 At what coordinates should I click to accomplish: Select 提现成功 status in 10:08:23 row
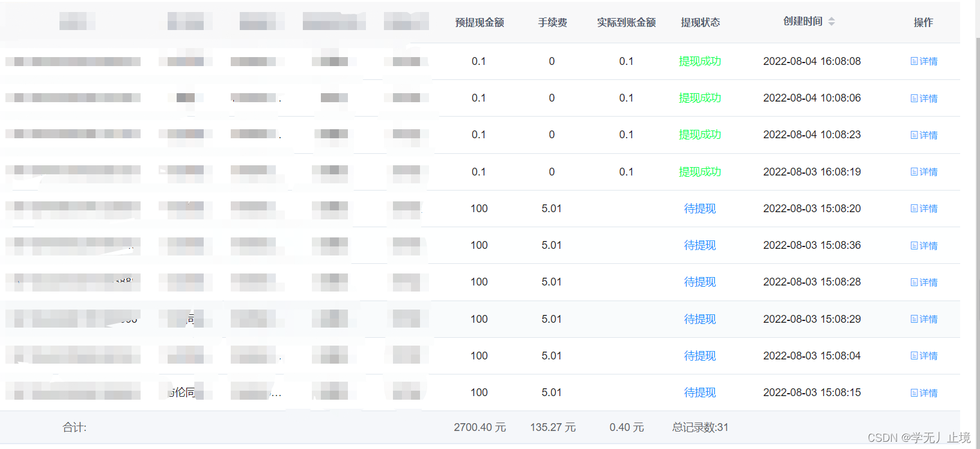point(700,135)
